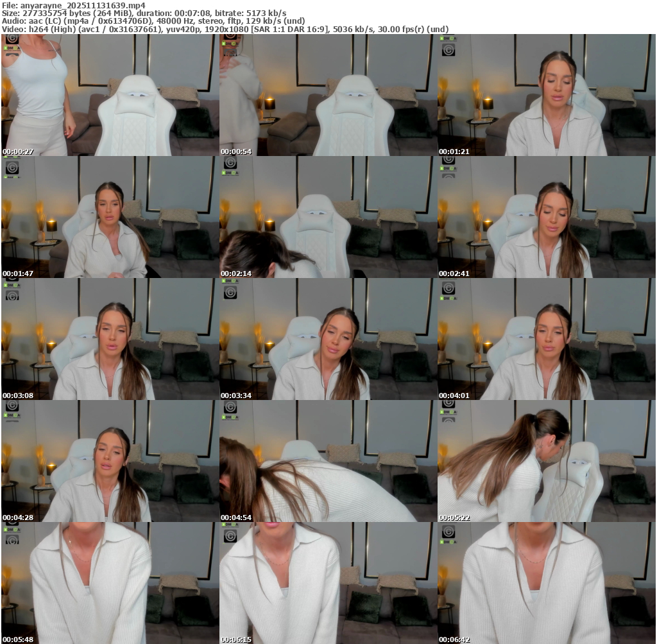The width and height of the screenshot is (657, 644).
Task: Open the thumbnail at 00:00:27
Action: (110, 95)
